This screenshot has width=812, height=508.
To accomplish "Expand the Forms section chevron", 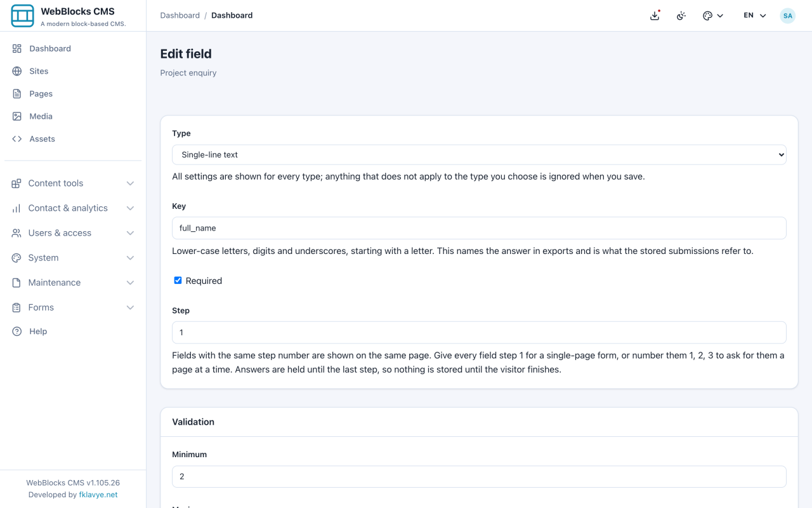I will 130,307.
